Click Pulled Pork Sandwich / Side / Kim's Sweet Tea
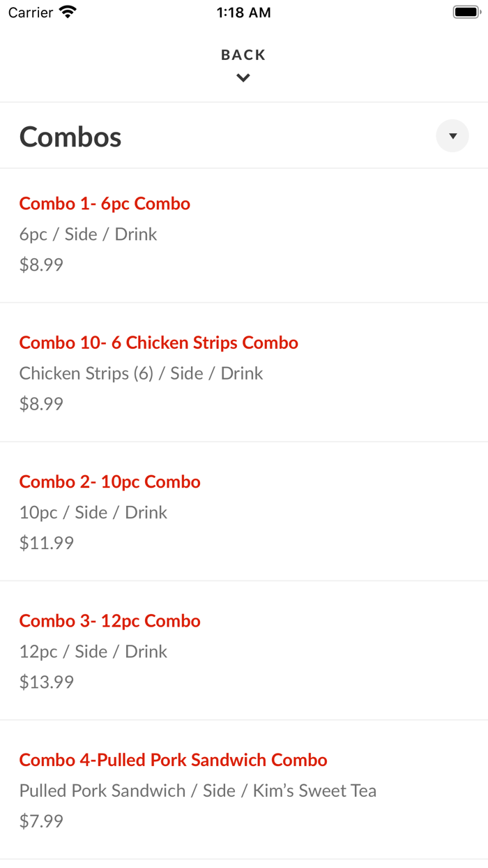488x868 pixels. 197,791
